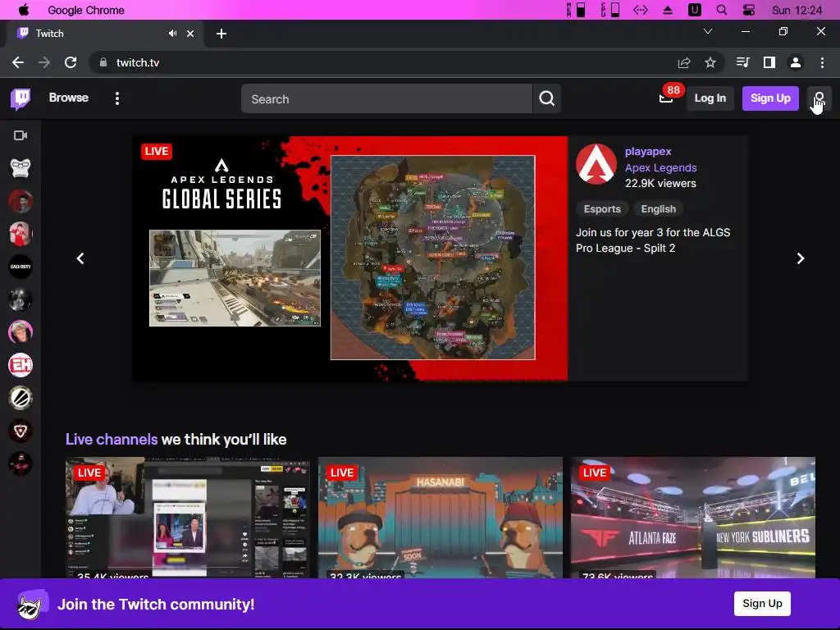Click the magnifier search button
This screenshot has width=840, height=630.
546,98
